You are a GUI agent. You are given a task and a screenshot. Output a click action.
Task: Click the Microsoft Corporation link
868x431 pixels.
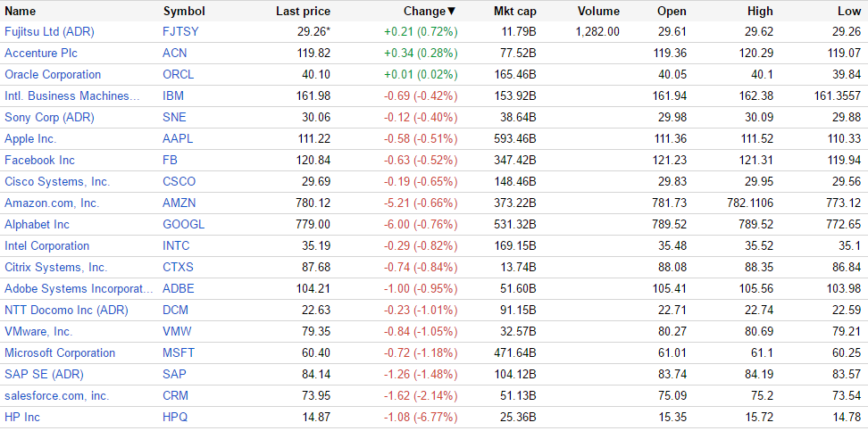point(60,352)
